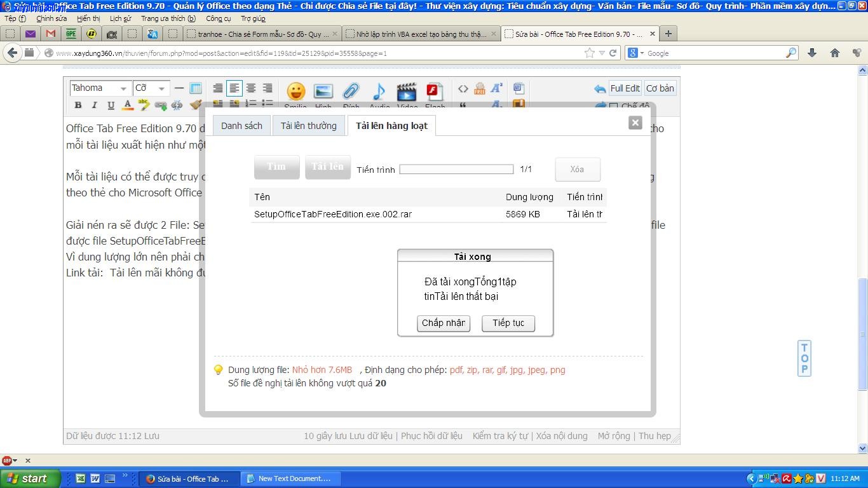Apply bold formatting to text
The width and height of the screenshot is (868, 488).
[x=78, y=105]
